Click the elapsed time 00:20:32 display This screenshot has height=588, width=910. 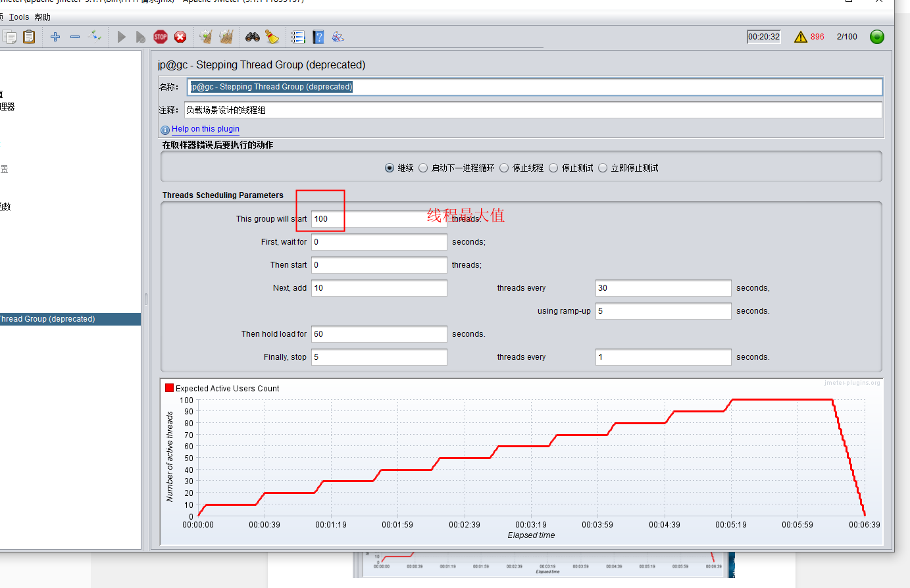pyautogui.click(x=764, y=37)
